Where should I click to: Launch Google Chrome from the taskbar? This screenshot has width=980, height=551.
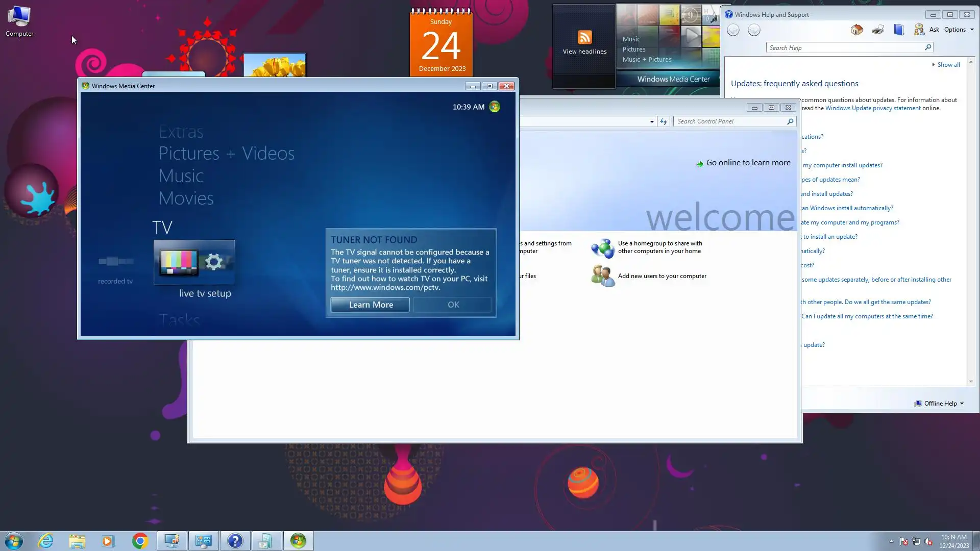140,541
